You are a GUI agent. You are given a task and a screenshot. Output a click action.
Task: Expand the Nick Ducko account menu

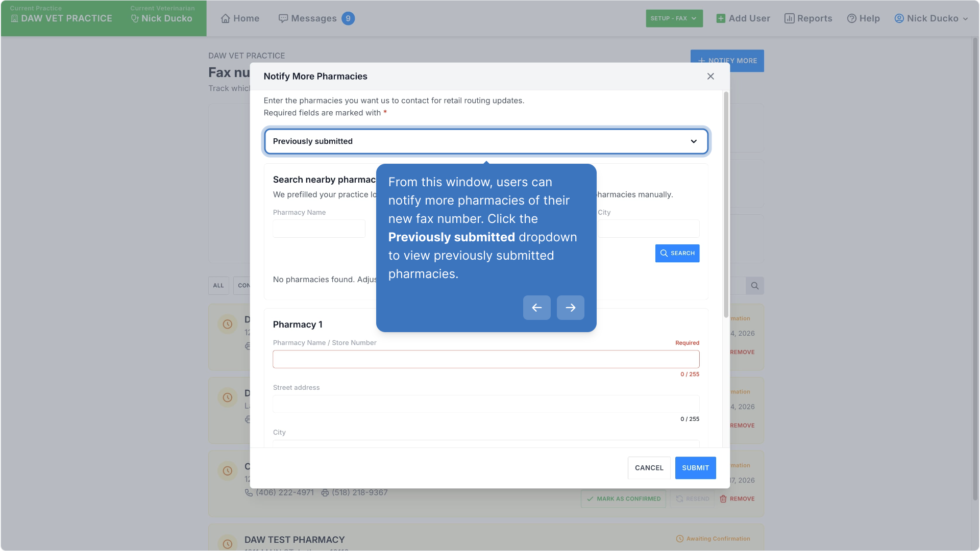[x=932, y=18]
